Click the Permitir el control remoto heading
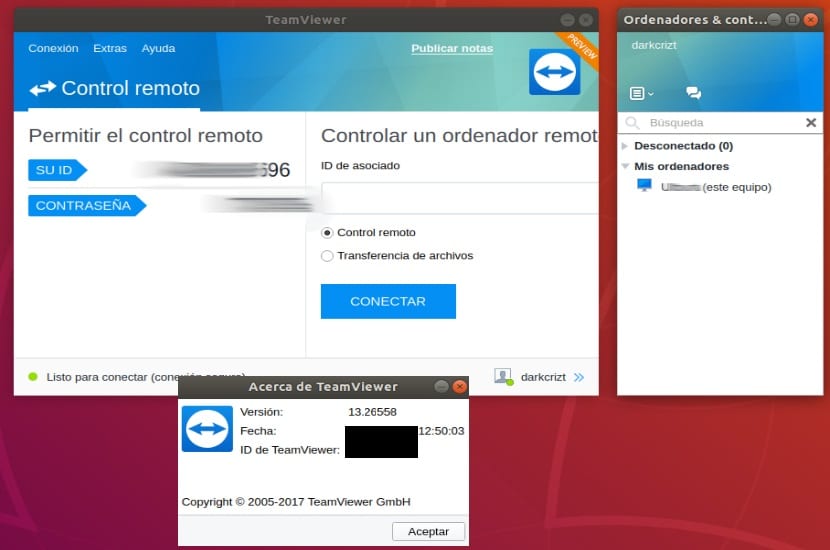Screen dimensions: 830x550 [x=146, y=136]
